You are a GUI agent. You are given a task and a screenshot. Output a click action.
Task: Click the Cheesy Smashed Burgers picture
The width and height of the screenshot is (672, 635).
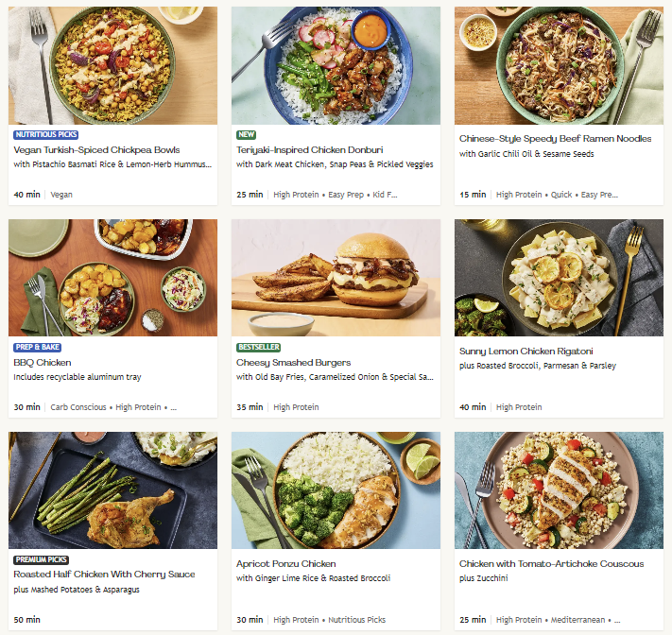(336, 278)
